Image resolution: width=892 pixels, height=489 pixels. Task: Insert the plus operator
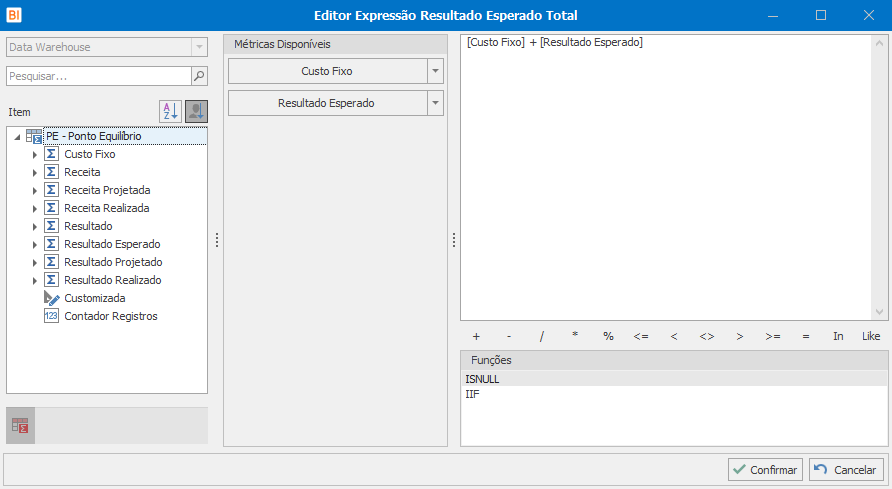coord(476,336)
